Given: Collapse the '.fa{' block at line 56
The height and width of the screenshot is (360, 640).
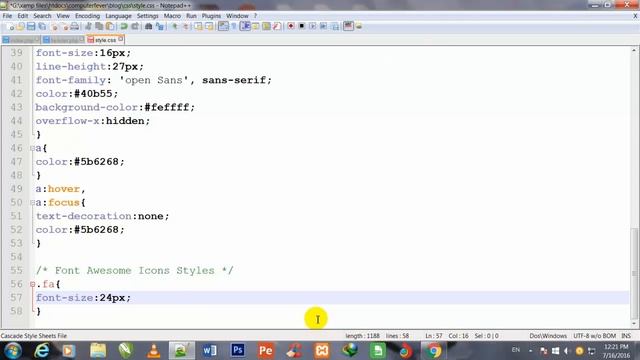Looking at the screenshot, I should (32, 284).
